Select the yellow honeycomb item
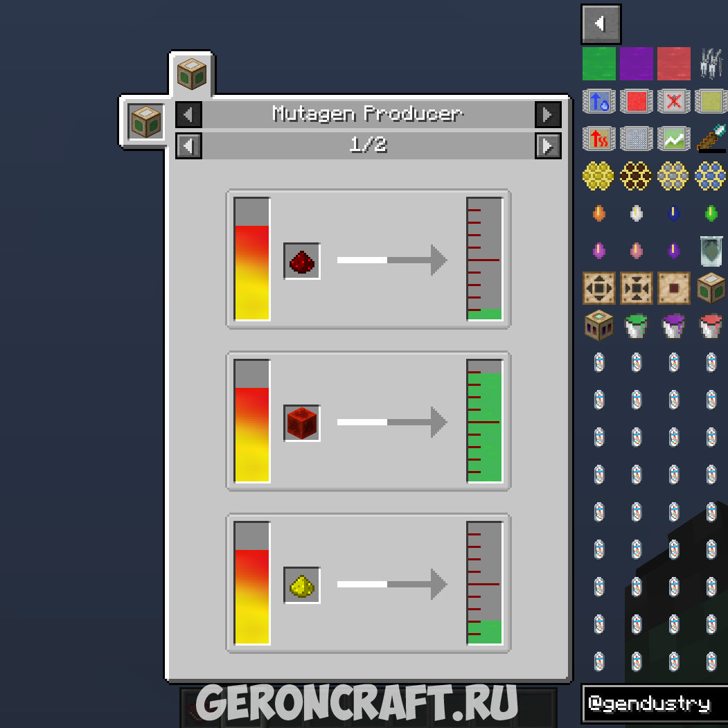 pyautogui.click(x=599, y=176)
